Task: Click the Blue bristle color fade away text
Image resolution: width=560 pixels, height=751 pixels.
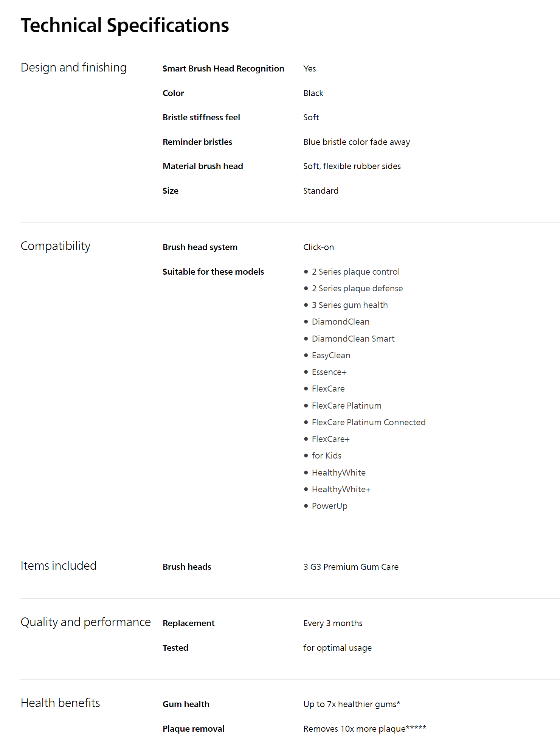Action: (356, 142)
